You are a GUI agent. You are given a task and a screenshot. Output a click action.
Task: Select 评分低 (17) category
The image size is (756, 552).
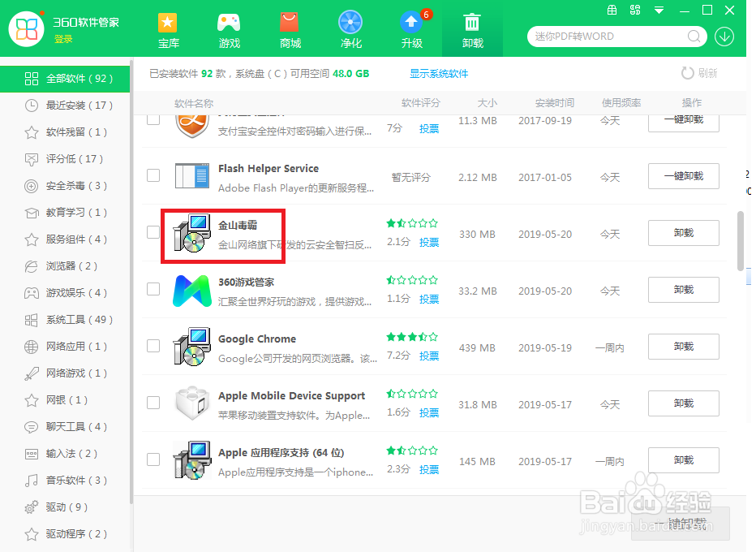pyautogui.click(x=65, y=159)
